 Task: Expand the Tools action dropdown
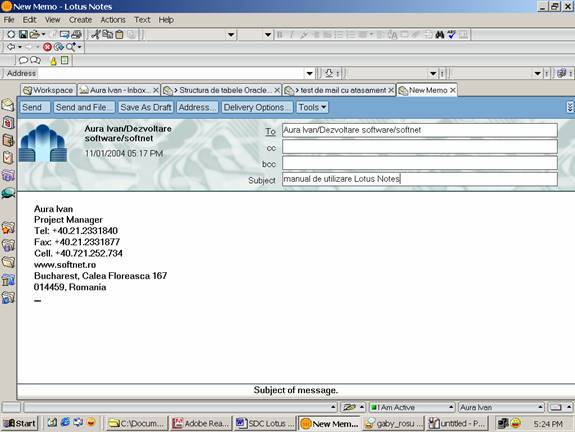tap(312, 107)
